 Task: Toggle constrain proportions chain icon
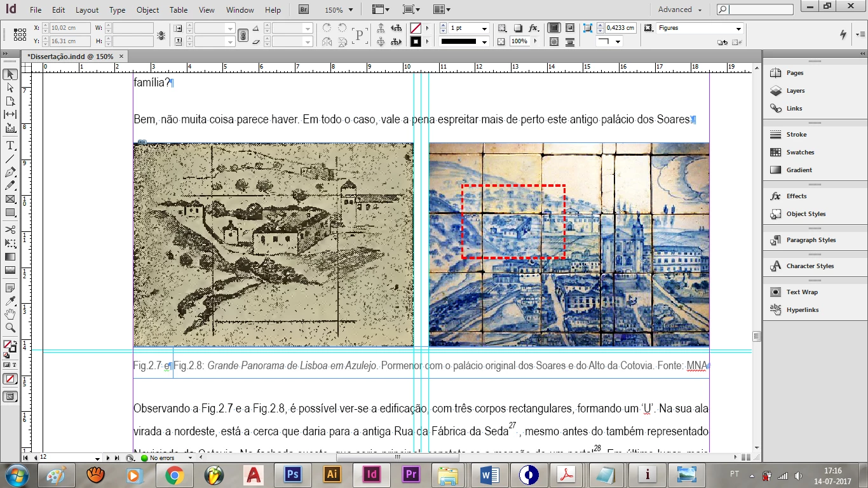pos(243,35)
